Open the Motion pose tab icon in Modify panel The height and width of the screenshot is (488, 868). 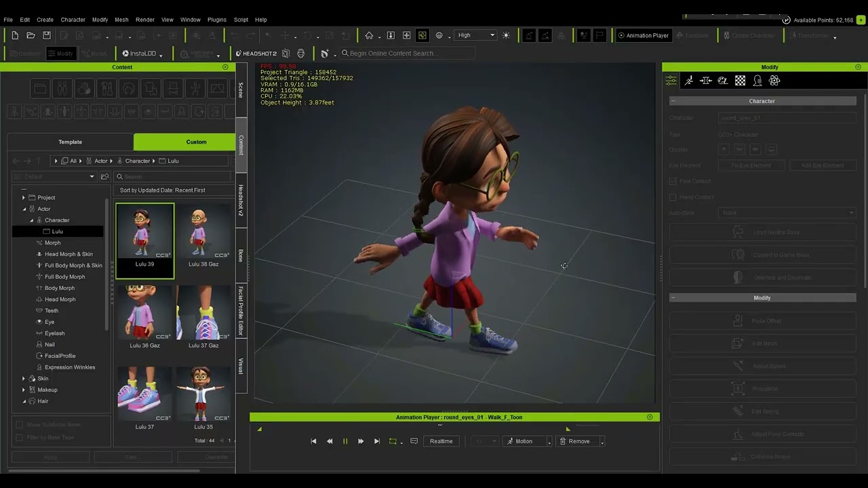coord(688,81)
